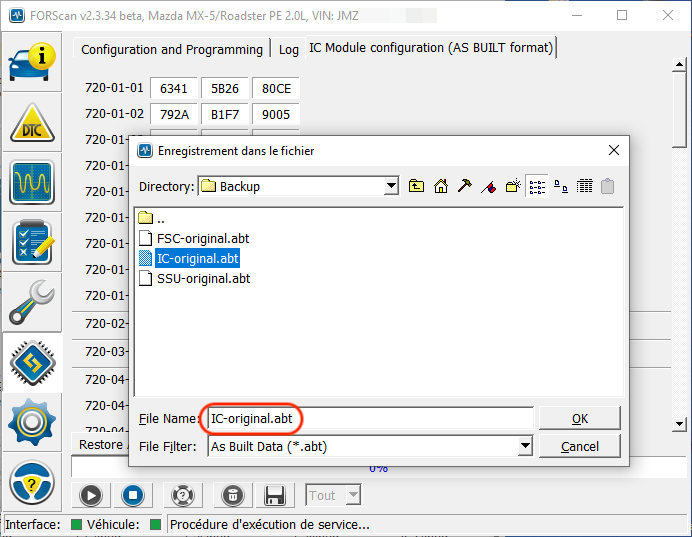Click the hammer tools icon in dialog

pos(464,186)
